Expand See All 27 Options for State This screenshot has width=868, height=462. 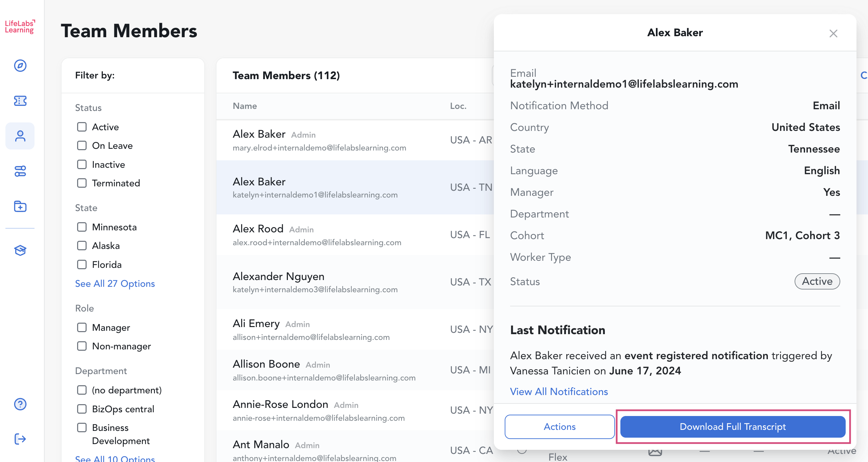pyautogui.click(x=115, y=283)
